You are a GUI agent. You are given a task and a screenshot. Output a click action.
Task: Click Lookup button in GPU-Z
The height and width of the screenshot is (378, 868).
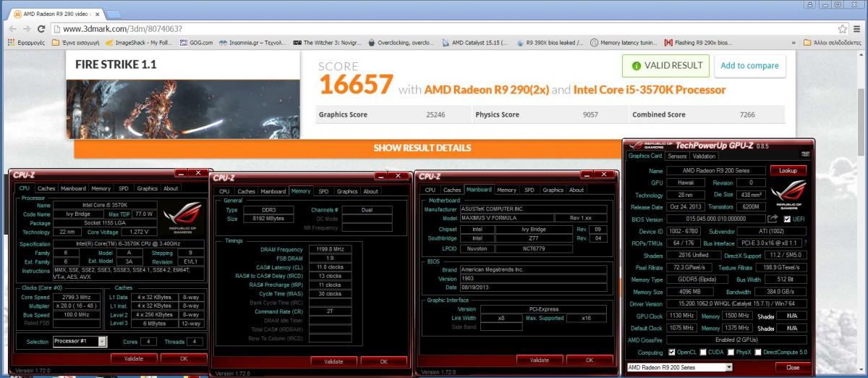tap(788, 170)
